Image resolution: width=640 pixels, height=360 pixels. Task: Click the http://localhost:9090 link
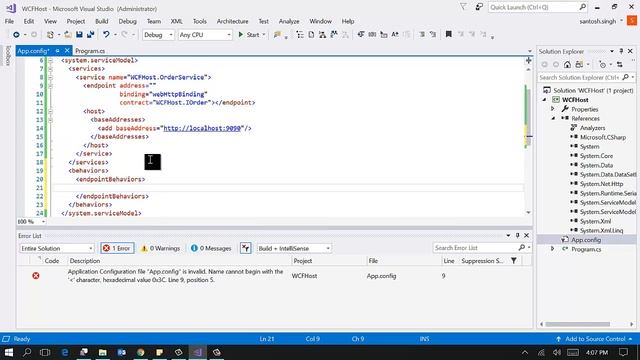pos(202,128)
